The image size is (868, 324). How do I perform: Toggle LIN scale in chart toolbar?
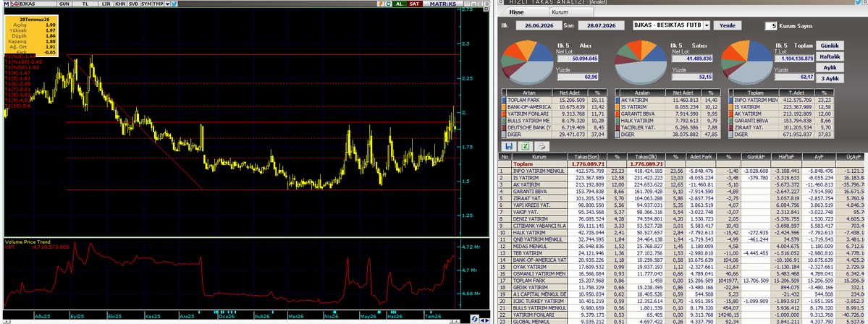(106, 4)
